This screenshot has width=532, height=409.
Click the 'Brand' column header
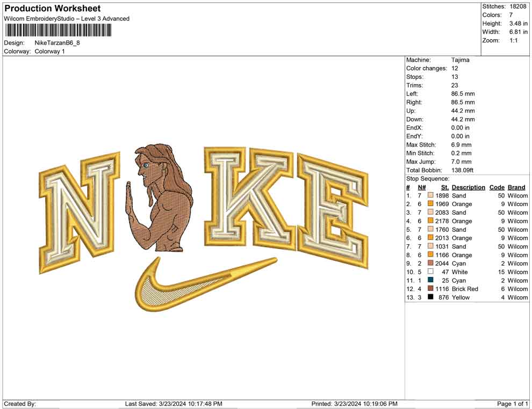coord(516,187)
